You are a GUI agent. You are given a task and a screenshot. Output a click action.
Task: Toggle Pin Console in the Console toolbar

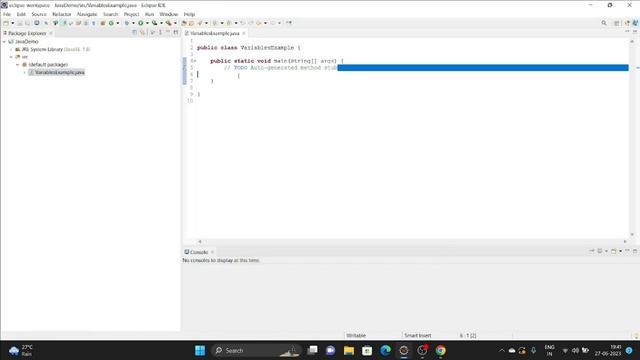click(592, 251)
